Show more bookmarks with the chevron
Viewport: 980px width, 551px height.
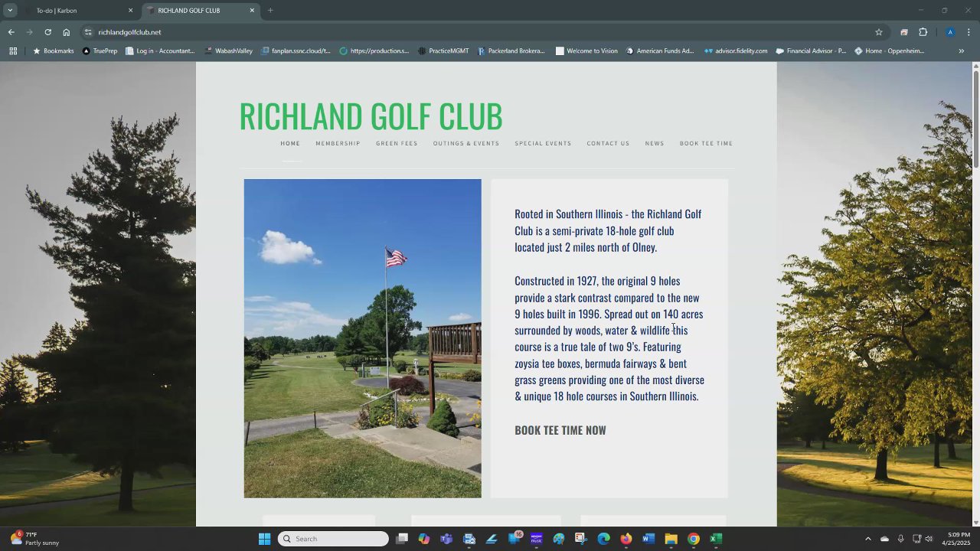click(962, 51)
